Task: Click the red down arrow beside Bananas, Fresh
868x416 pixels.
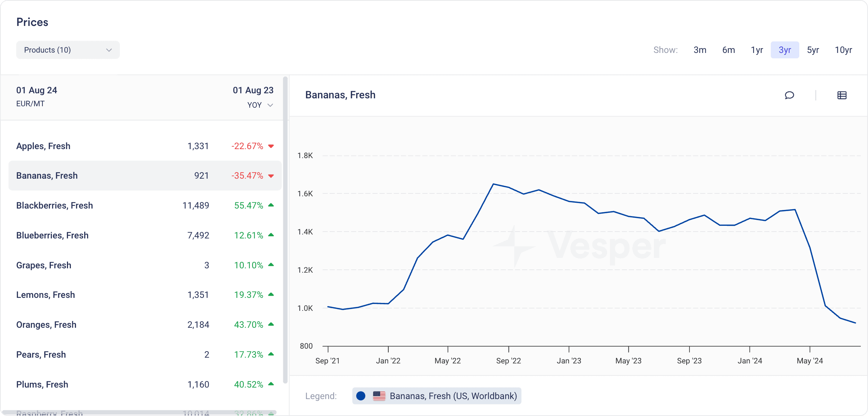Action: (271, 176)
